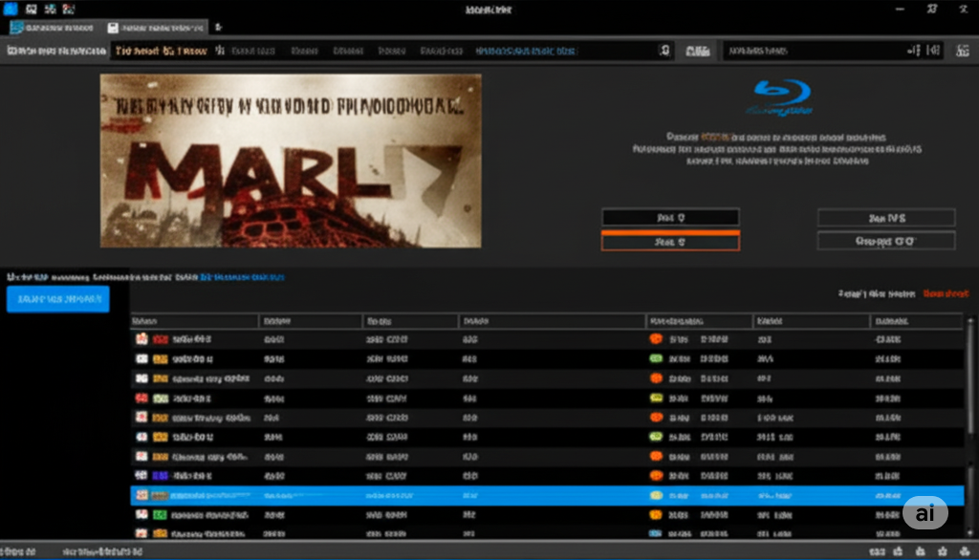Click the cyan status icon in the last row
979x560 pixels.
click(655, 534)
